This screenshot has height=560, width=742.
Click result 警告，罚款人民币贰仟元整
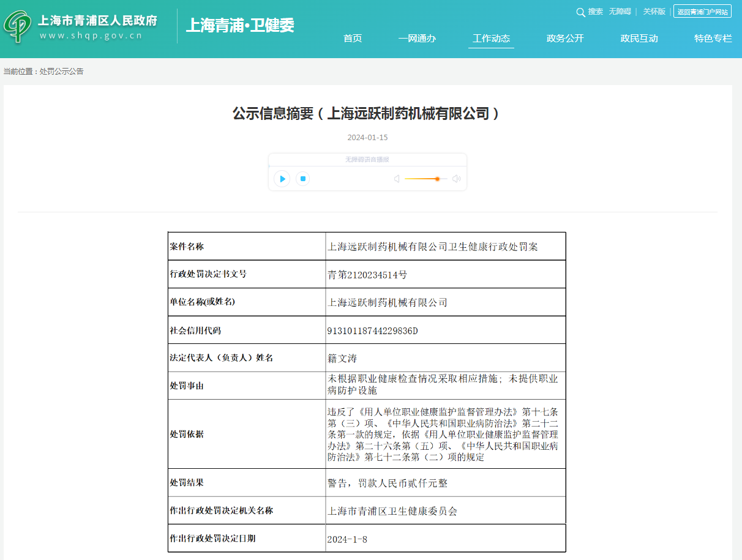388,483
